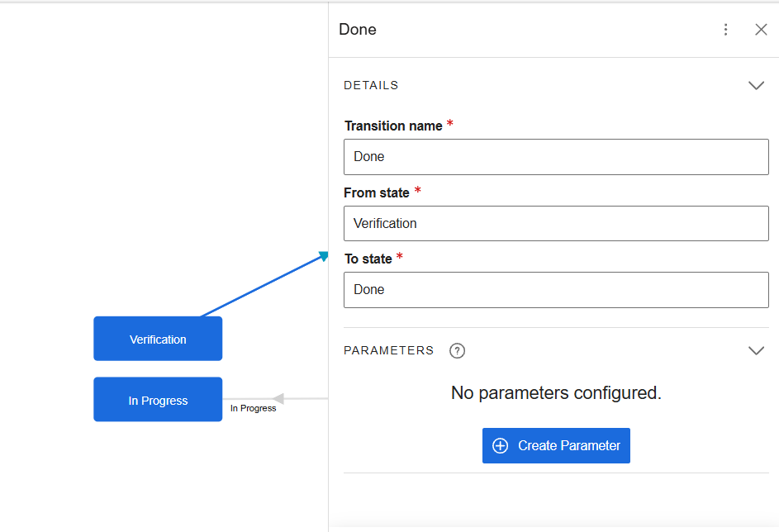
Task: Select the Verification state node
Action: (x=158, y=339)
